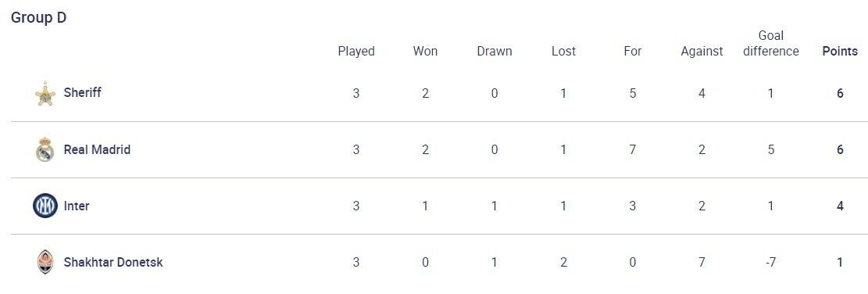Click the Sheriff club crest icon
This screenshot has height=294, width=868.
click(x=45, y=93)
